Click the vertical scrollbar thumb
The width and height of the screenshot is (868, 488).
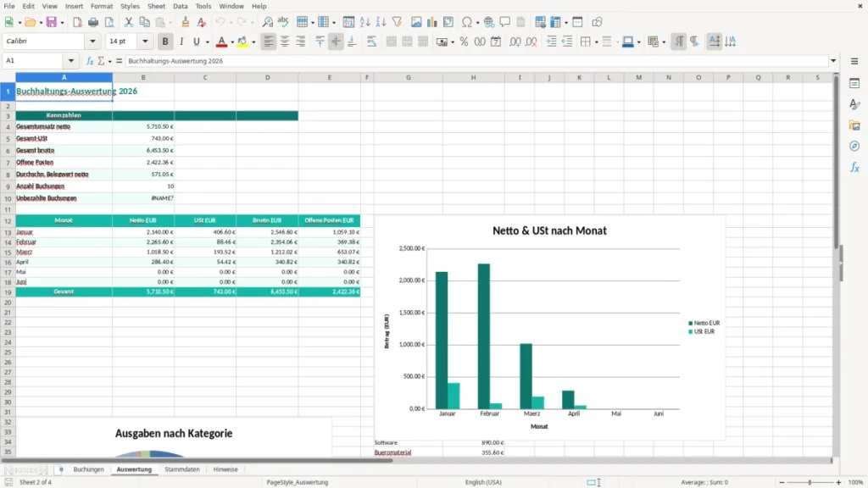[x=836, y=164]
